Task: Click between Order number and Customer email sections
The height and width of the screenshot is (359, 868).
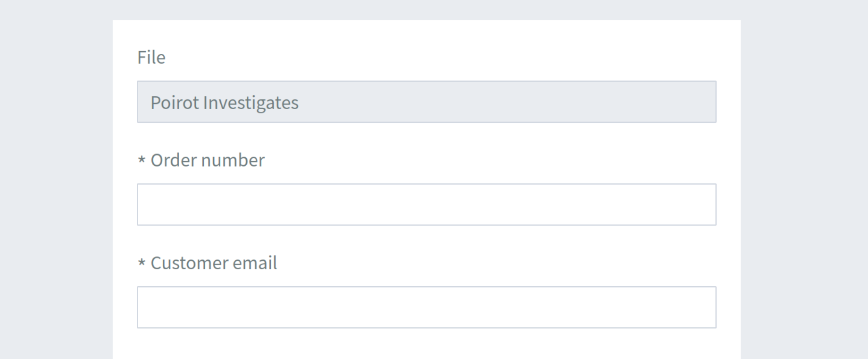Action: click(427, 239)
